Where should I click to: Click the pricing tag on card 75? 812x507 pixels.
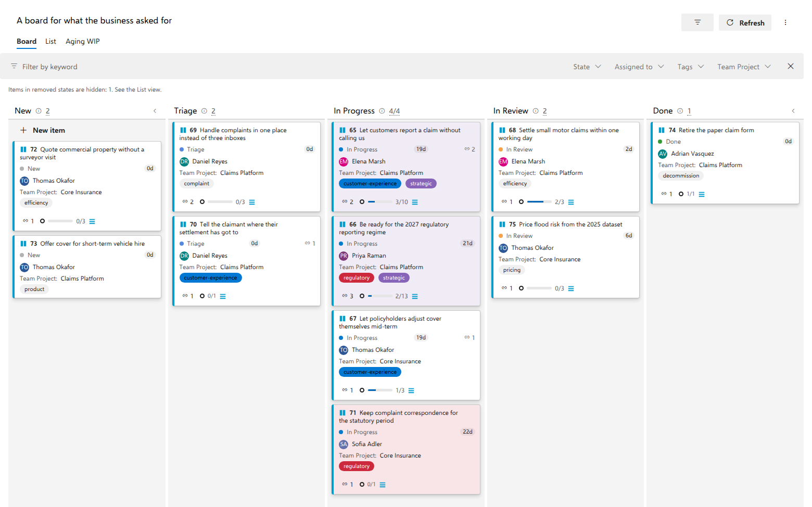click(512, 270)
